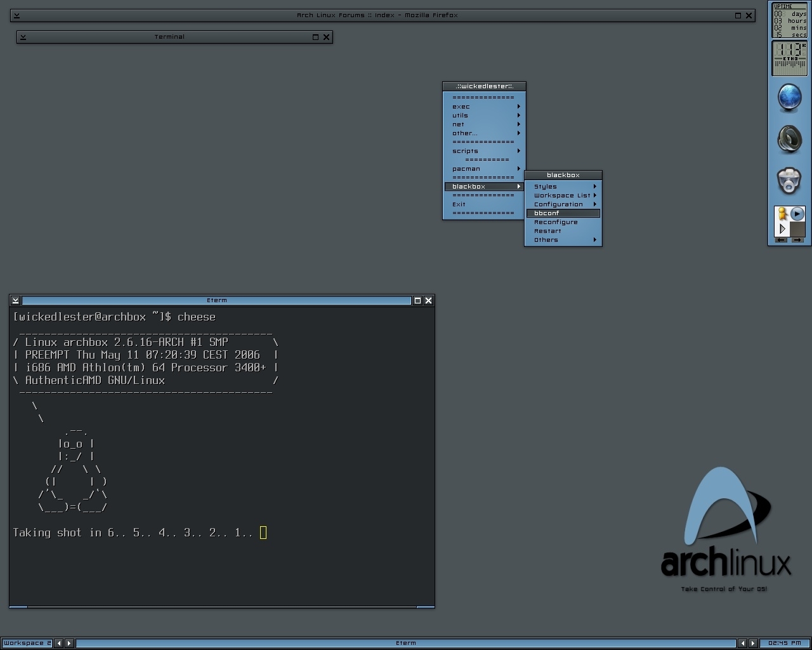Open the Configuration submenu
This screenshot has height=650, width=812.
pos(563,204)
